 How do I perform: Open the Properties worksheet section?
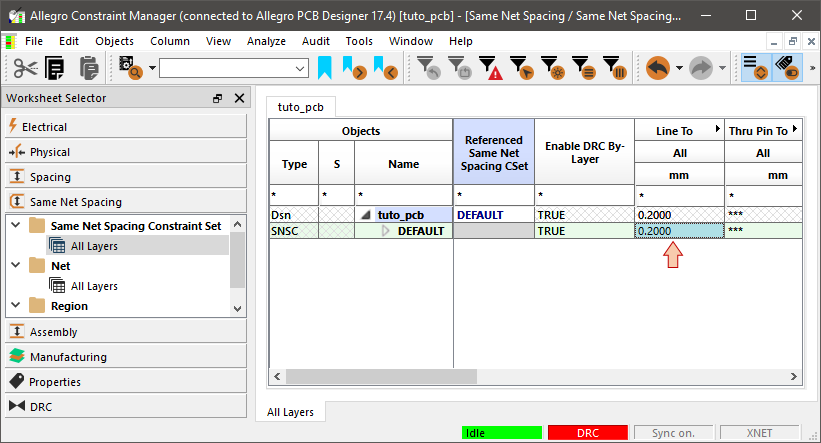[126, 382]
